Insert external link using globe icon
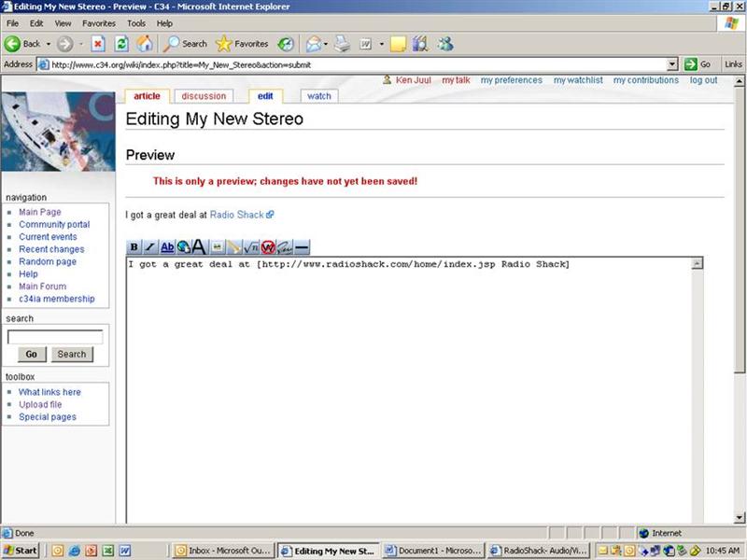 (183, 247)
